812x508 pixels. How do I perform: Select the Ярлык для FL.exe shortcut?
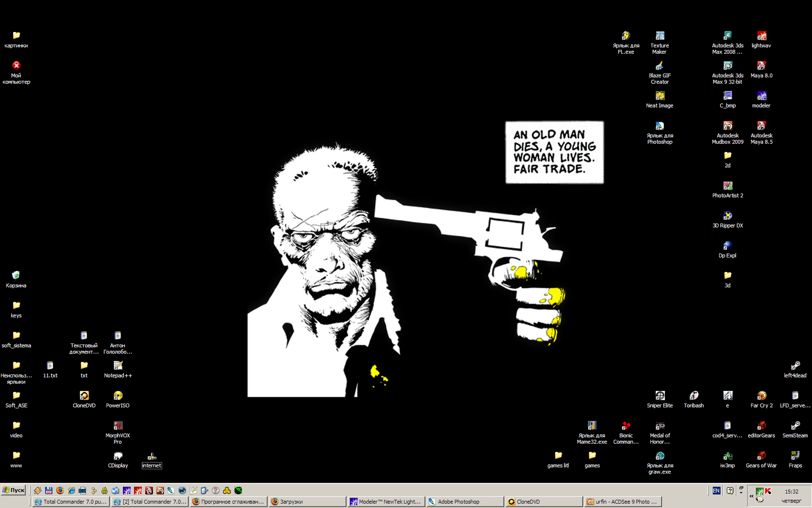626,43
